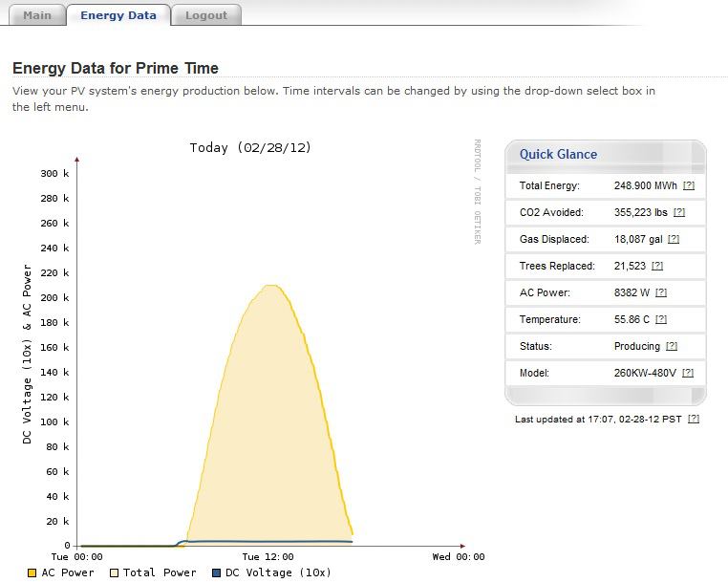Open help for Status Producing

tap(672, 346)
